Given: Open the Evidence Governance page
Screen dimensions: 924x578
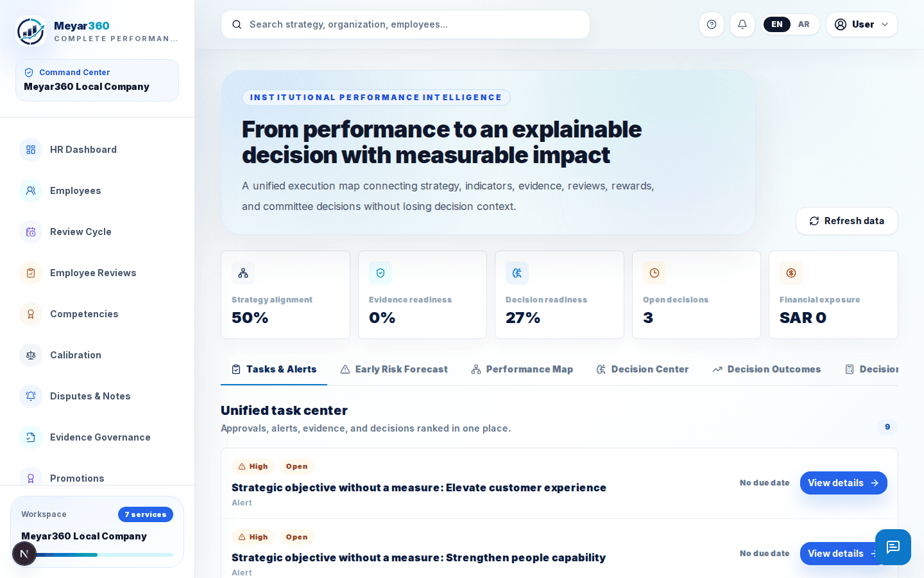Looking at the screenshot, I should click(97, 437).
